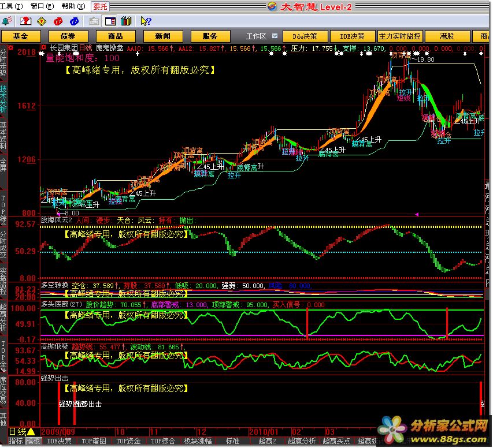Click the 日线 period selector triangle
The height and width of the screenshot is (448, 493).
point(31,432)
